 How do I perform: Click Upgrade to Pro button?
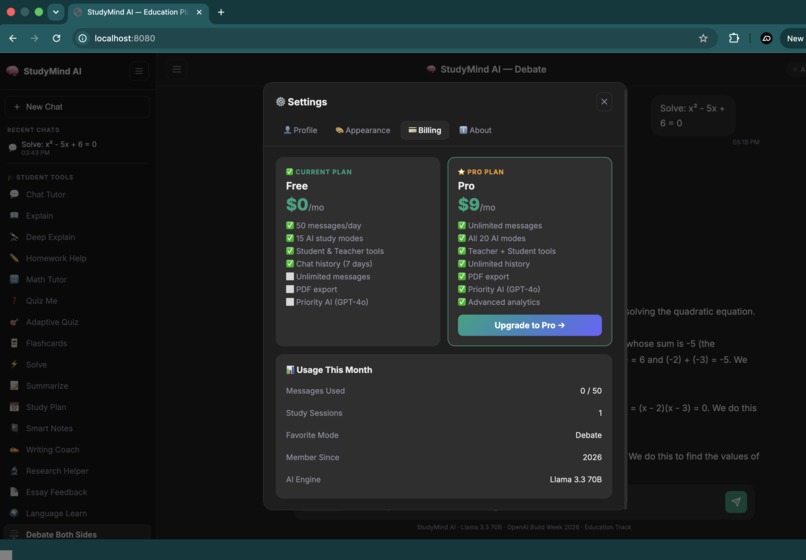(x=529, y=326)
